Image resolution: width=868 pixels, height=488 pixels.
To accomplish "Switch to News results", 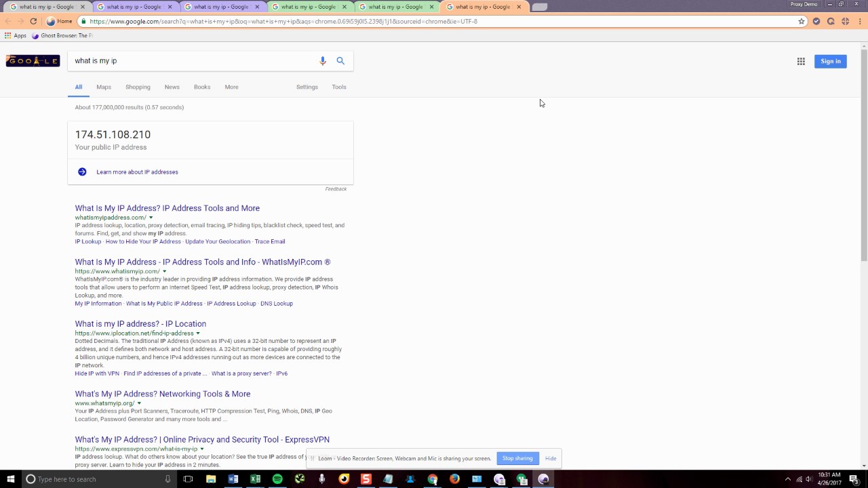I will [x=172, y=87].
